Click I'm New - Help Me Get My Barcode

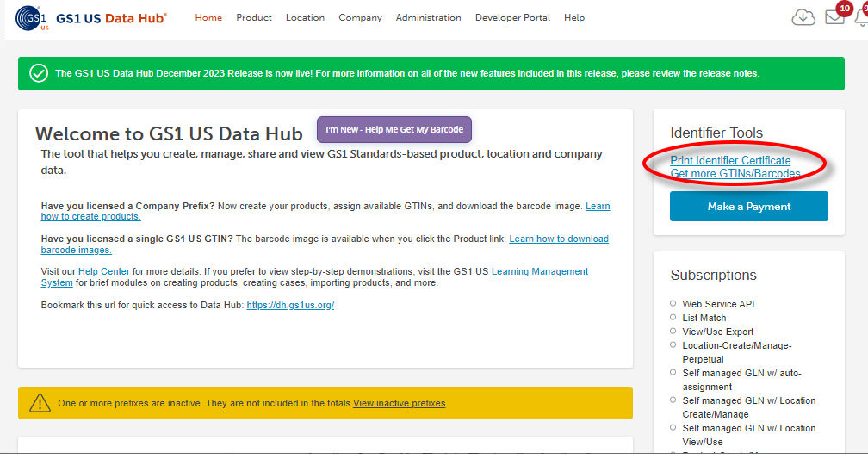coord(394,129)
